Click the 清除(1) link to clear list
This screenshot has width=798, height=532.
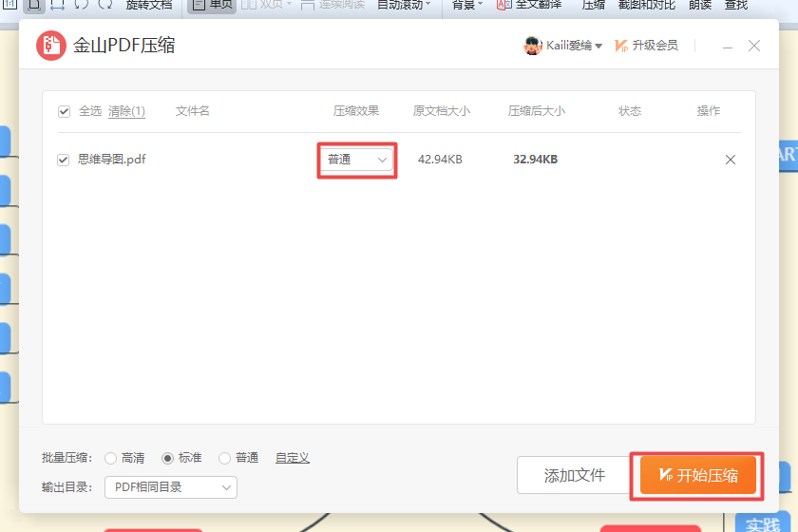point(126,111)
